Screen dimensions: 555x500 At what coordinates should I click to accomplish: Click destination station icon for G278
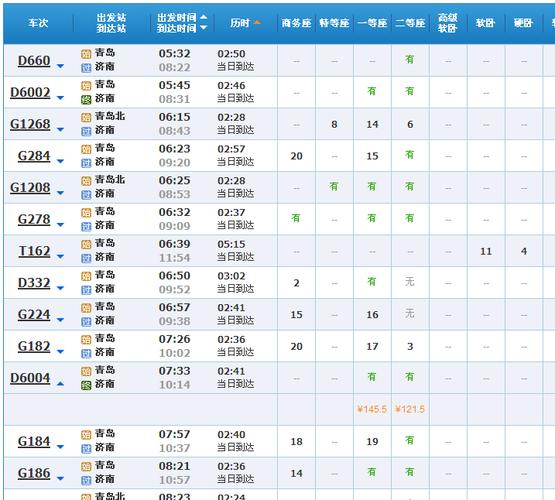[86, 226]
